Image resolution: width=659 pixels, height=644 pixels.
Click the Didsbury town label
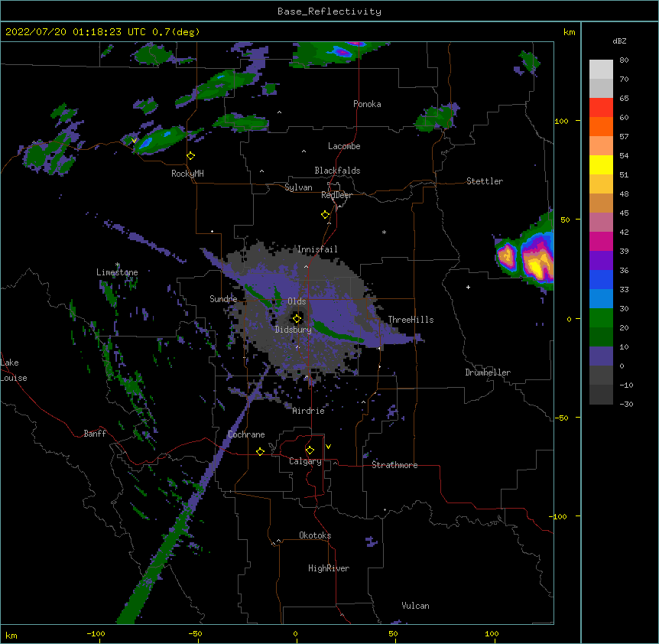[x=293, y=330]
